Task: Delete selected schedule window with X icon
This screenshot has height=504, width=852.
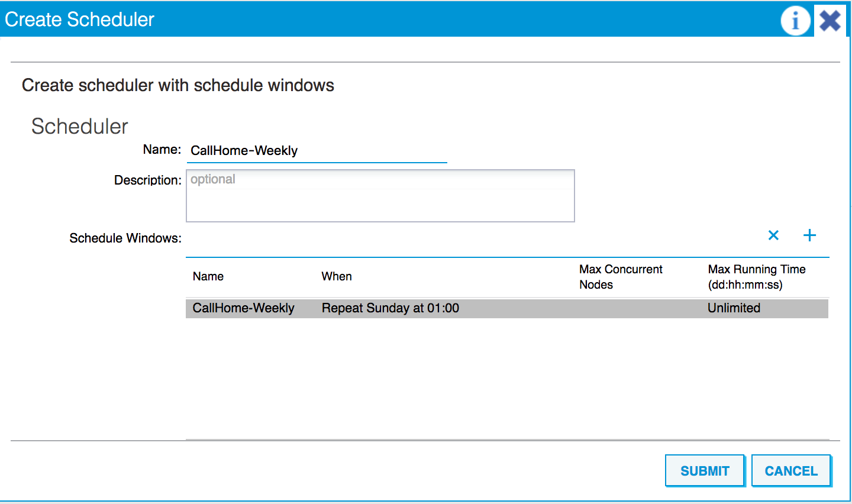Action: (x=773, y=235)
